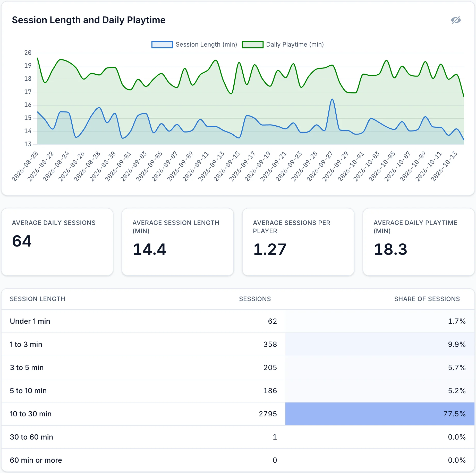The image size is (476, 473).
Task: Select the 60 min or more row label
Action: point(36,460)
